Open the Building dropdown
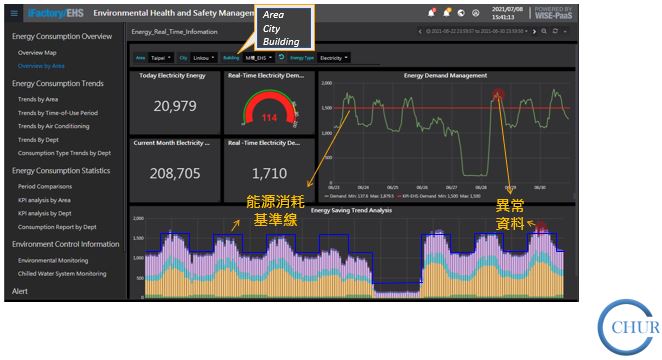This screenshot has width=662, height=360. [258, 58]
